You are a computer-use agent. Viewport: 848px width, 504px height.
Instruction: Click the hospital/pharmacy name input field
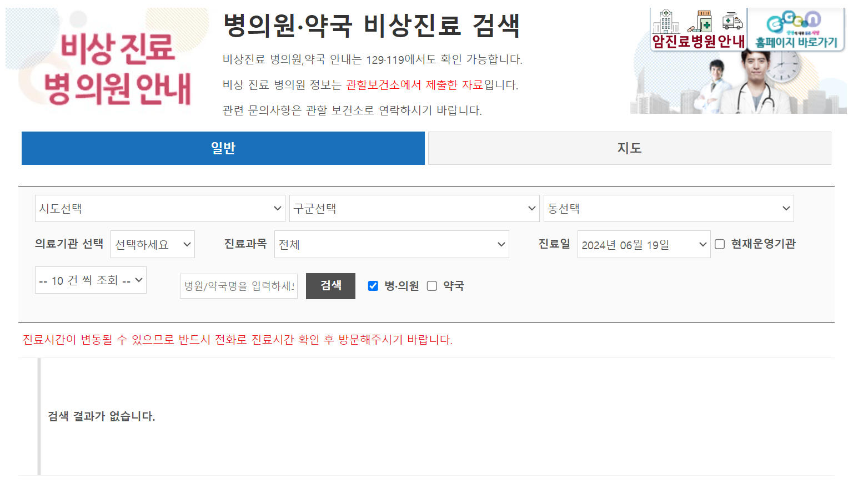(239, 286)
